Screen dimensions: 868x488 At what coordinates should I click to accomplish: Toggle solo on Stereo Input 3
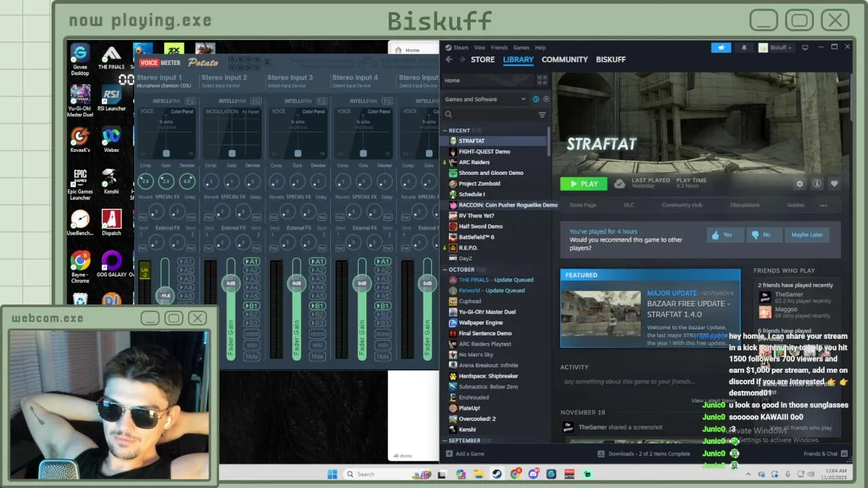click(317, 345)
